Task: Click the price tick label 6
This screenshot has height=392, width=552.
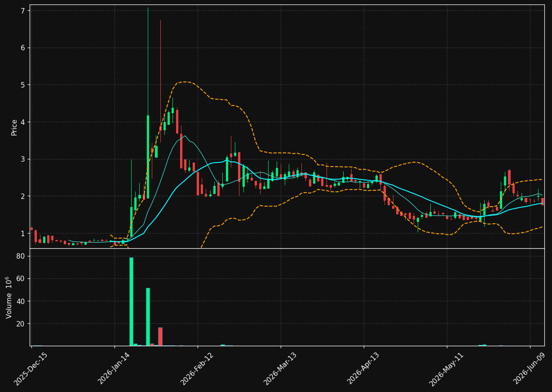Action: coord(23,48)
